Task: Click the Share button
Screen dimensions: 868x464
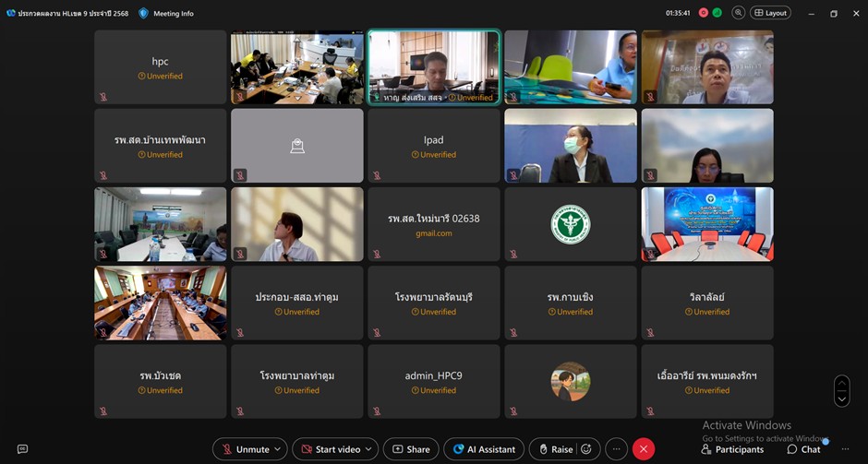Action: coord(411,449)
